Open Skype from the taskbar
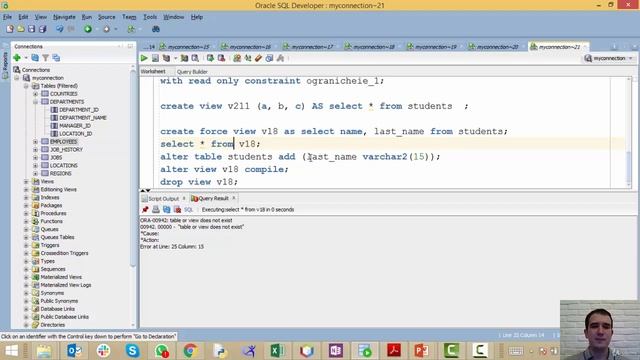The height and width of the screenshot is (360, 640). (x=132, y=351)
